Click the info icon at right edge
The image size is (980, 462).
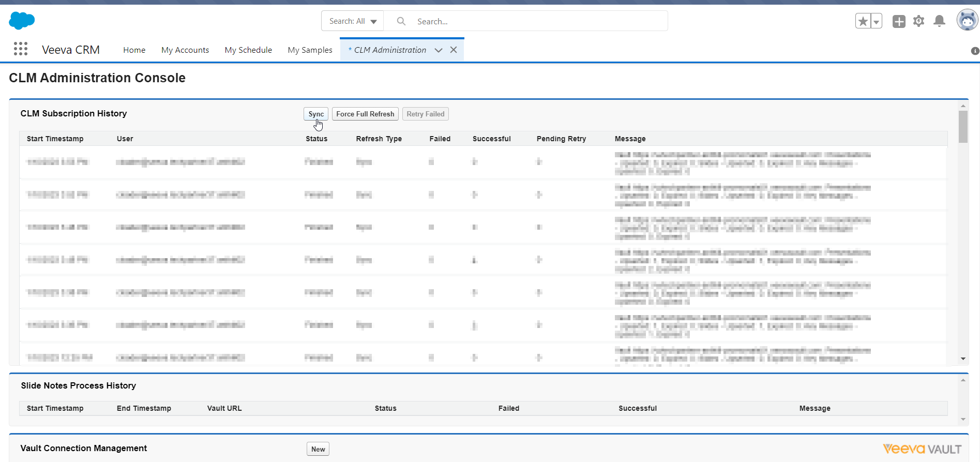point(975,51)
